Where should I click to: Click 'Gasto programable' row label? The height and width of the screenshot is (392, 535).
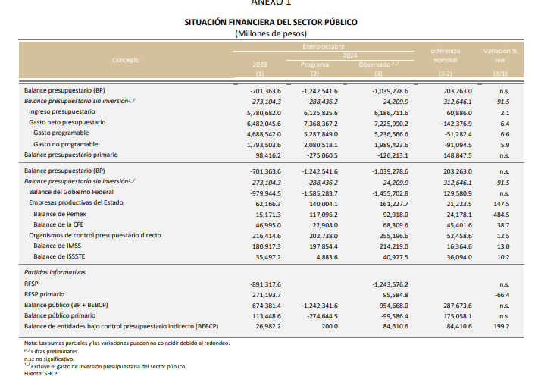(61, 133)
